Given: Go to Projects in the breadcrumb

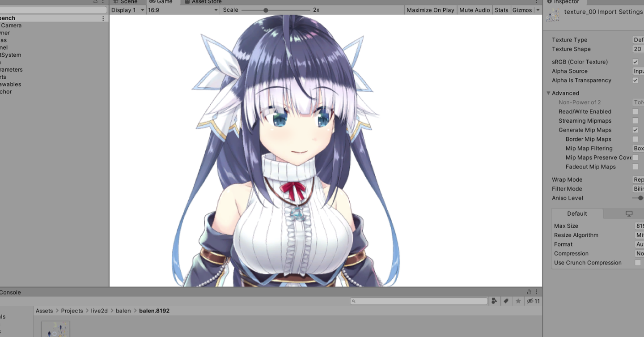Looking at the screenshot, I should click(72, 311).
